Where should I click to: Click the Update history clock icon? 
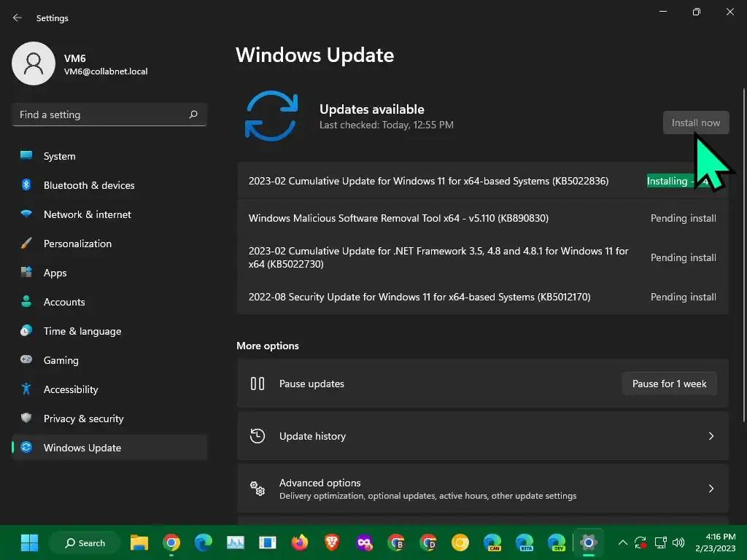pos(258,436)
